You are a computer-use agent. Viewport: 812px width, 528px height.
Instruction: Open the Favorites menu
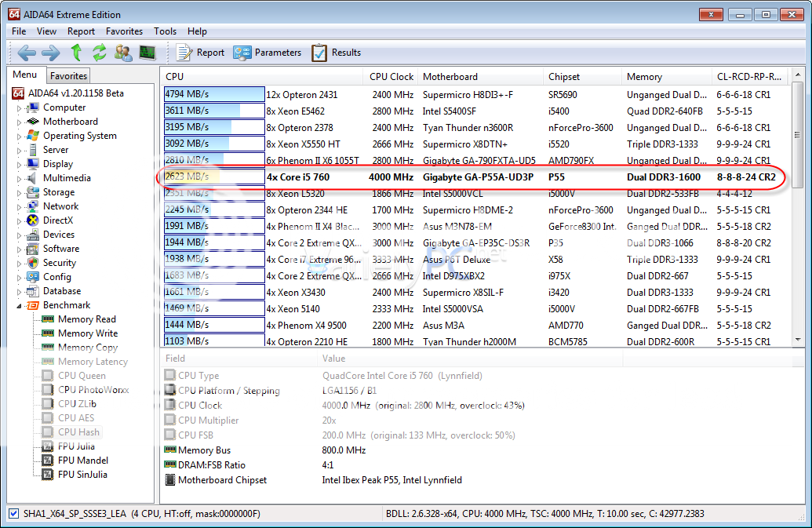(124, 31)
